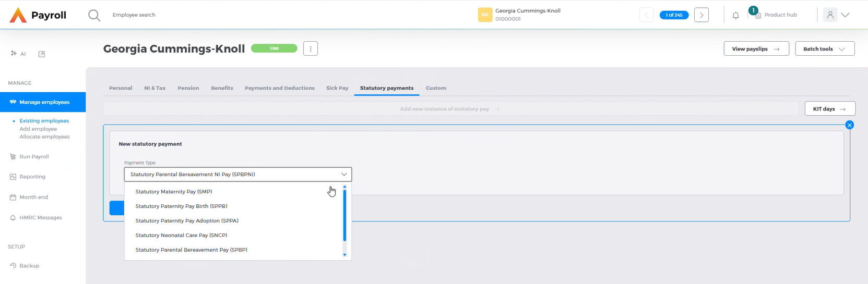This screenshot has width=868, height=284.
Task: Open the three-dot employee options menu
Action: [311, 48]
